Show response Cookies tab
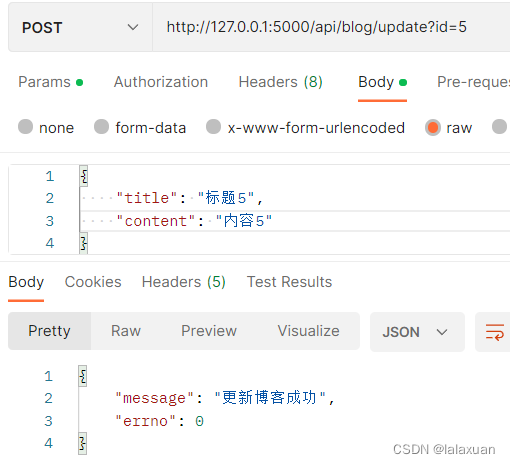The height and width of the screenshot is (464, 510). click(x=93, y=282)
